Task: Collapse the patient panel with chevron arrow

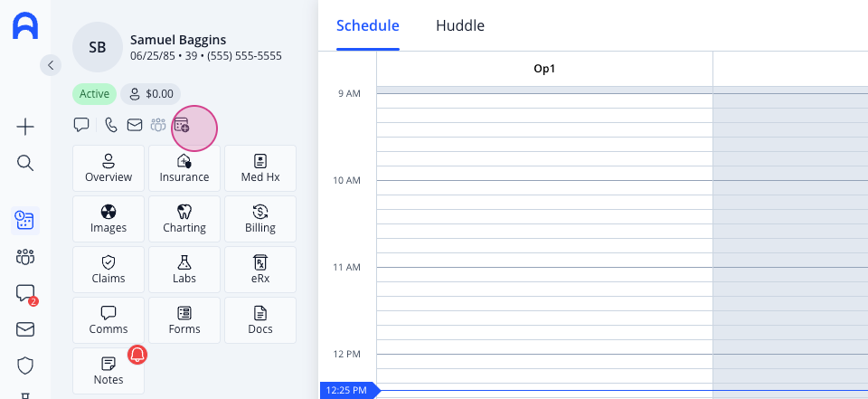Action: [51, 65]
